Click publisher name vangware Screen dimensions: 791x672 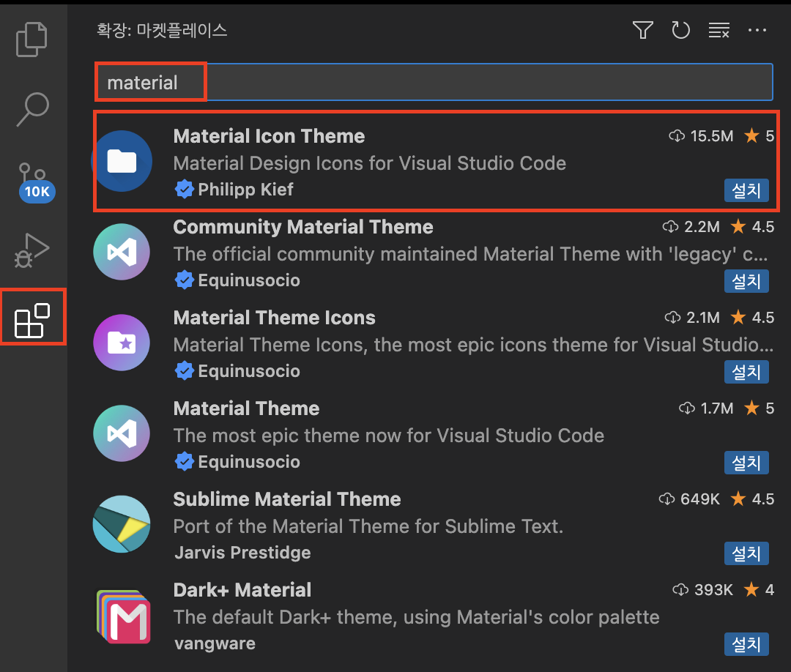click(215, 643)
